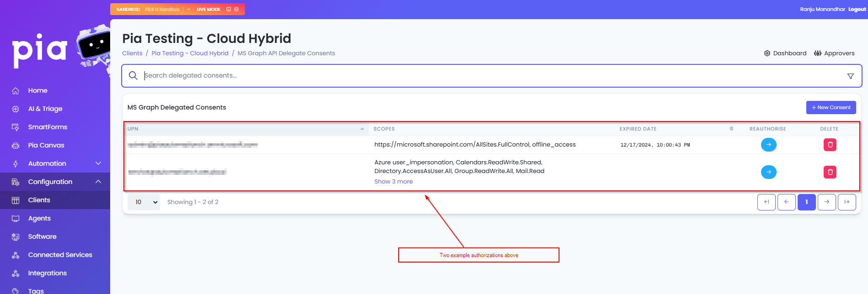Open AI & Triage in the sidebar
Viewport: 868px width, 294px height.
[x=45, y=109]
